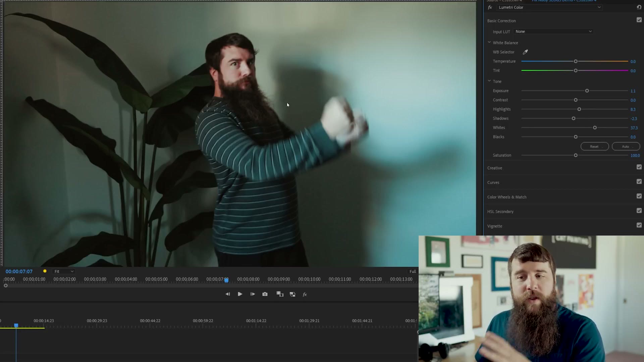This screenshot has width=644, height=362.
Task: Expand the Curves section
Action: pyautogui.click(x=493, y=183)
